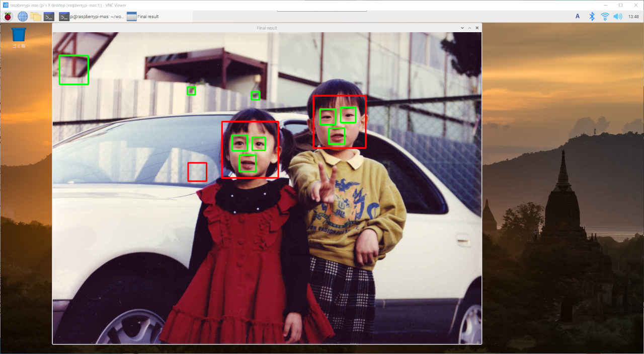The height and width of the screenshot is (354, 644).
Task: Launch the web browser globe icon
Action: click(x=23, y=17)
